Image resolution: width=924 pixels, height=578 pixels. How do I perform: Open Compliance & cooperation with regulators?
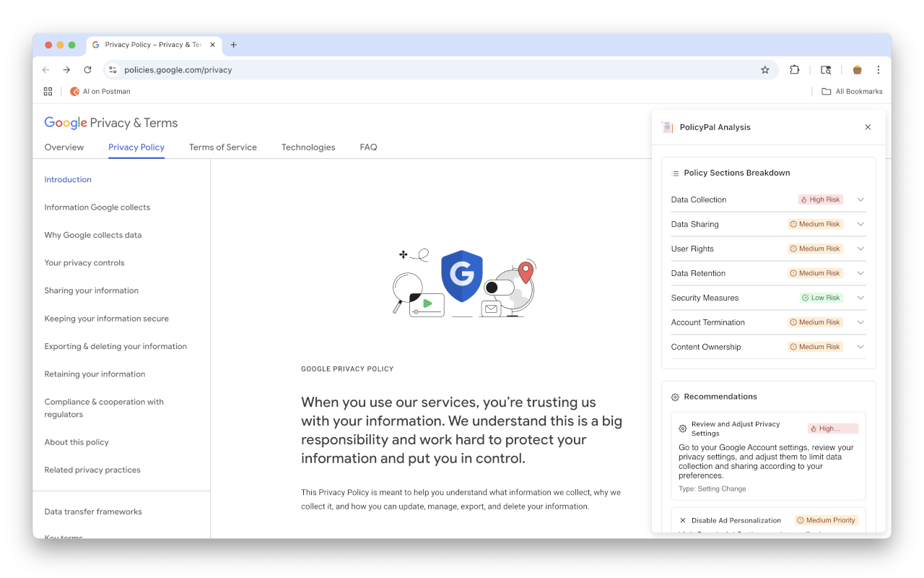pyautogui.click(x=104, y=408)
